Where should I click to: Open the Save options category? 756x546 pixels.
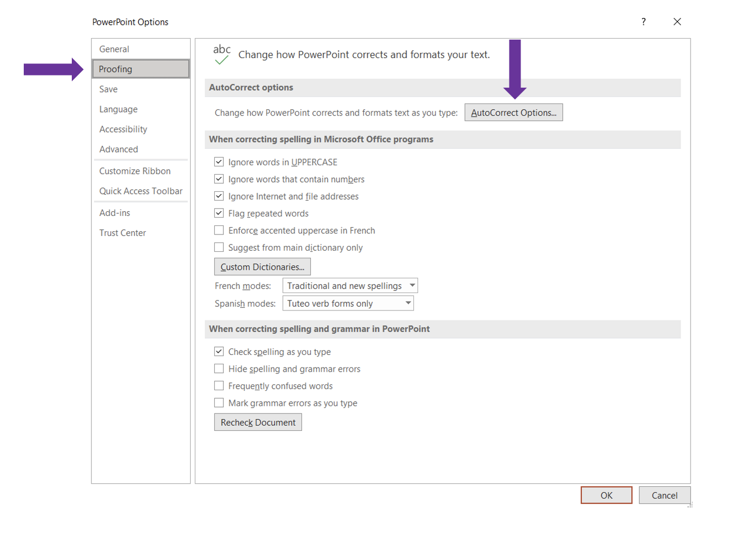pos(140,89)
